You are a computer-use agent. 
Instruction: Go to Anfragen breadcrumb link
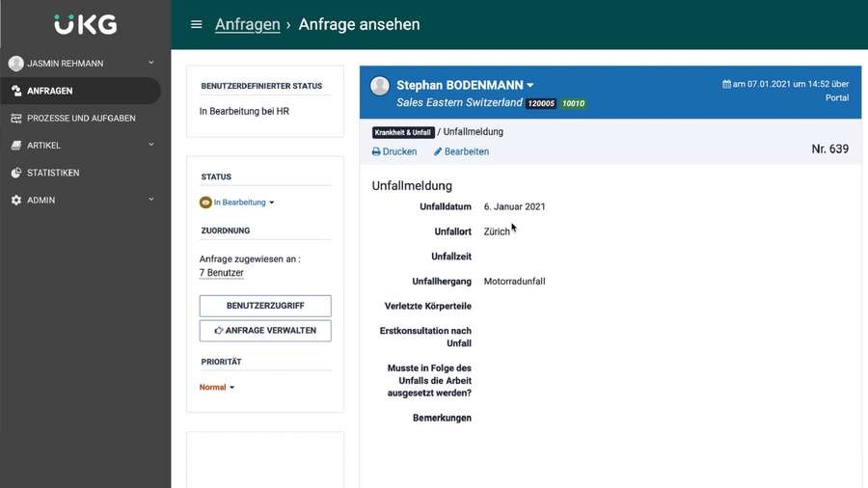point(247,25)
